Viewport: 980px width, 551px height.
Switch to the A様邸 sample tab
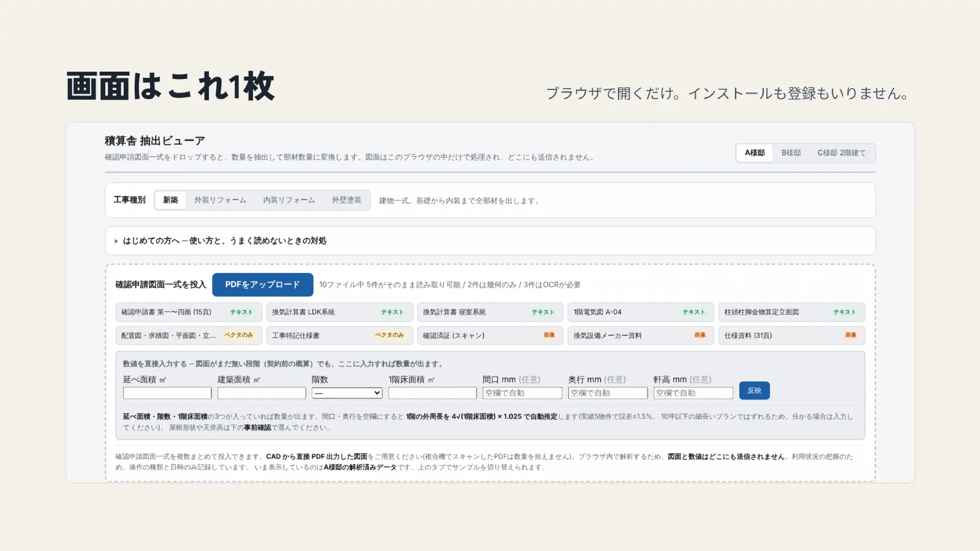[755, 153]
